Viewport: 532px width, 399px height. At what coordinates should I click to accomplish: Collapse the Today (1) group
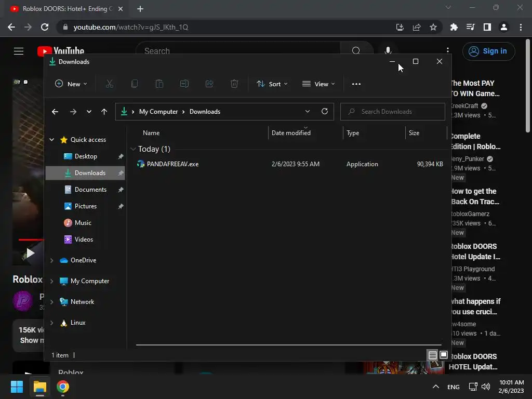tap(133, 149)
